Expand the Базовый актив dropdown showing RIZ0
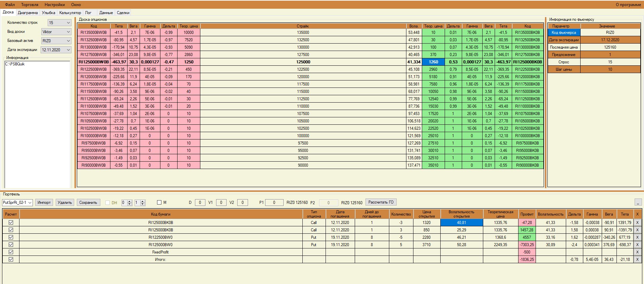The height and width of the screenshot is (284, 644). [x=56, y=41]
